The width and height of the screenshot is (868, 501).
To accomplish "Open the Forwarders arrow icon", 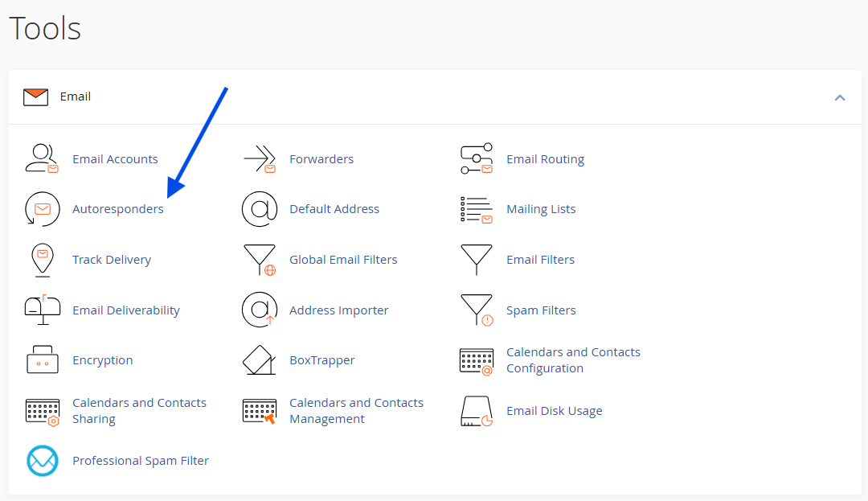I will (x=259, y=159).
